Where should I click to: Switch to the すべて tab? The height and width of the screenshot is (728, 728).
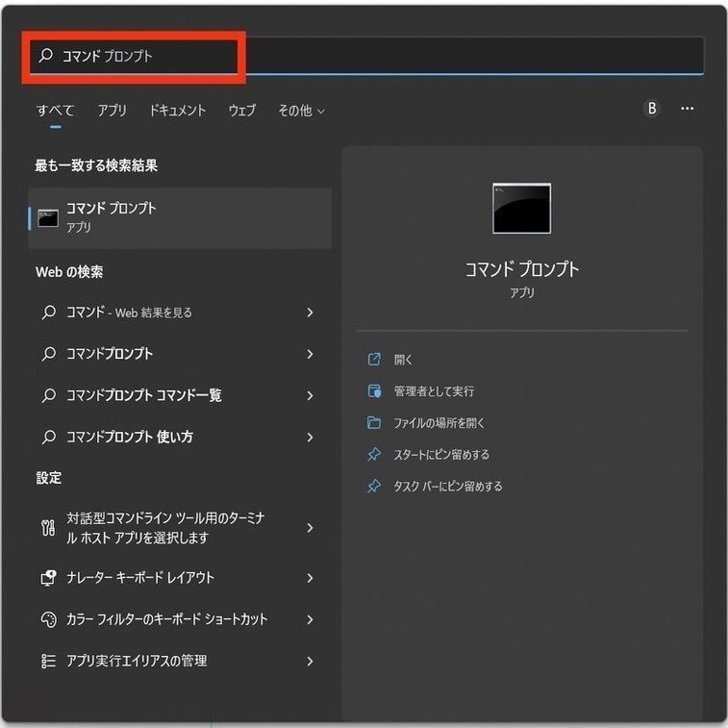pos(55,111)
